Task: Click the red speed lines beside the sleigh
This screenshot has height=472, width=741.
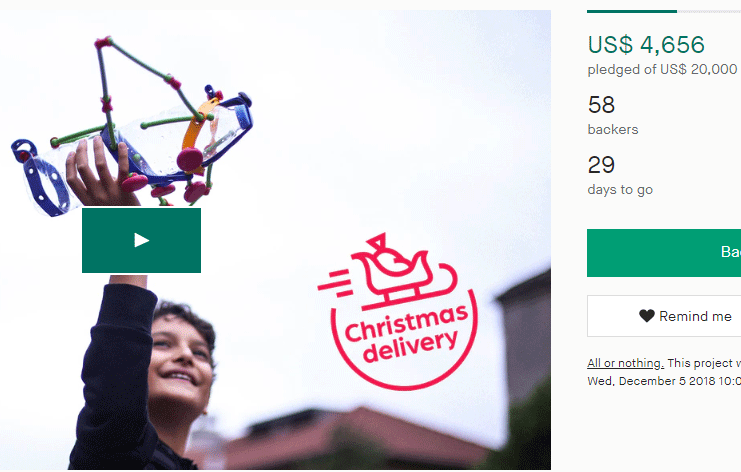Action: coord(336,282)
